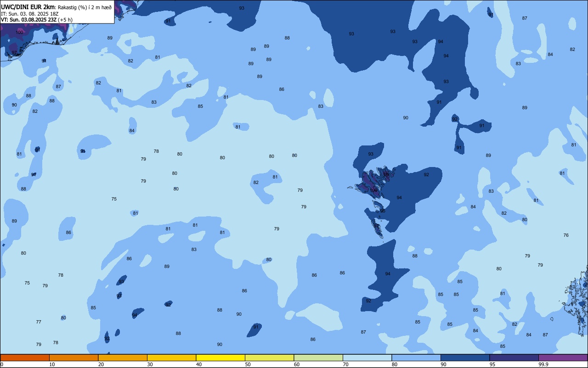Click the legend tick label '30'

click(x=150, y=364)
